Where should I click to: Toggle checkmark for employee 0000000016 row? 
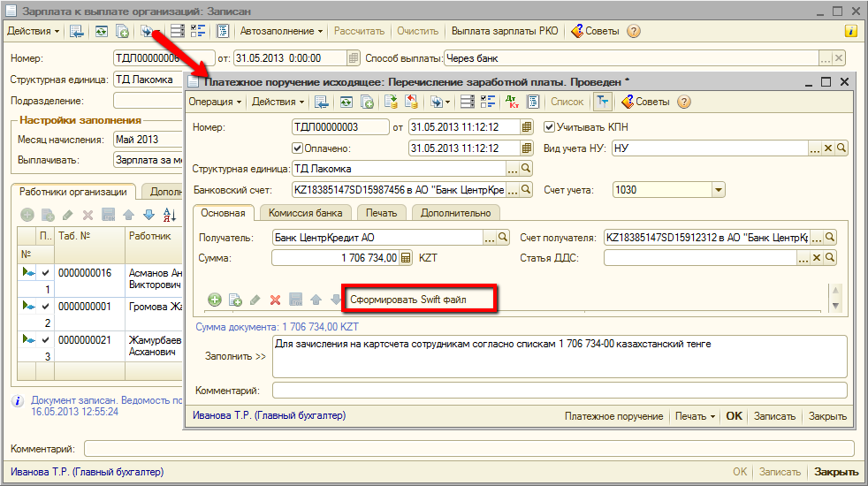[x=45, y=272]
